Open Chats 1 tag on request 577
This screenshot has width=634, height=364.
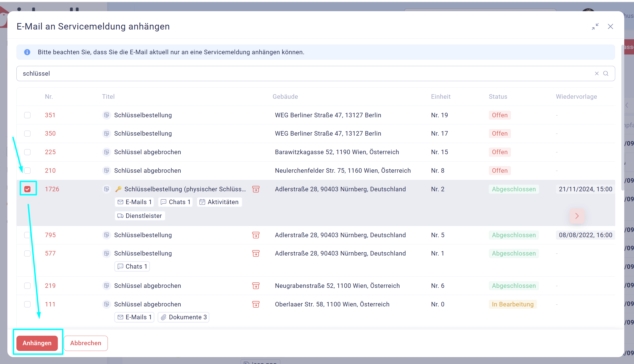point(132,266)
